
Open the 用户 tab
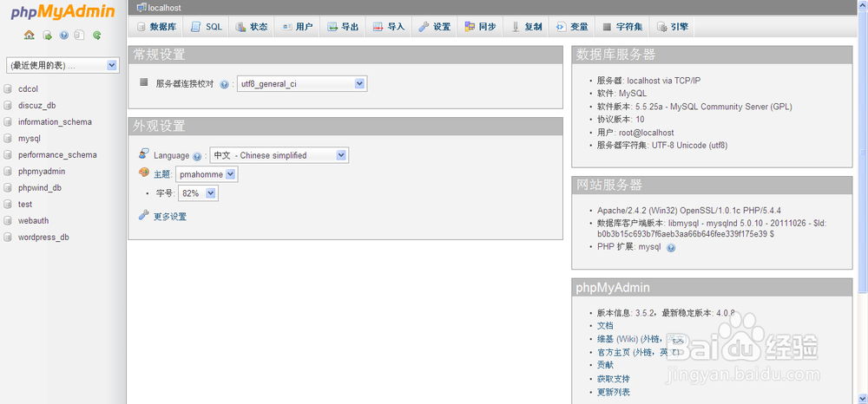point(297,27)
